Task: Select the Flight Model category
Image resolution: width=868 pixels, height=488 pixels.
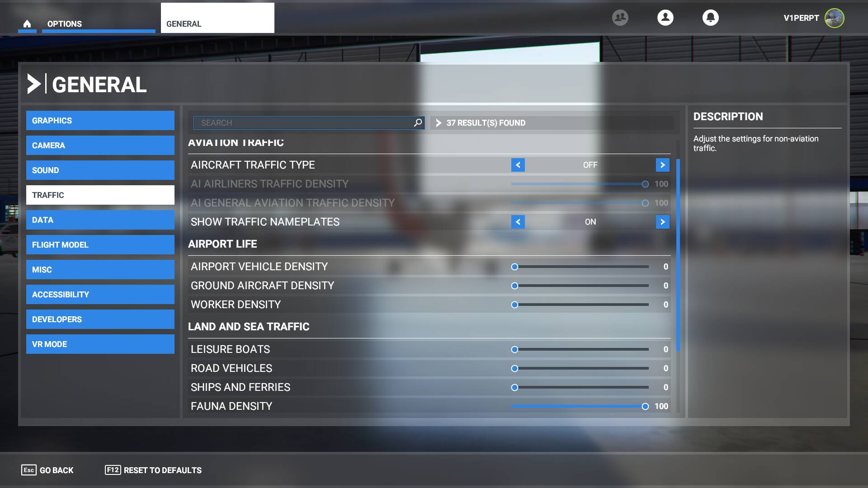Action: (100, 245)
